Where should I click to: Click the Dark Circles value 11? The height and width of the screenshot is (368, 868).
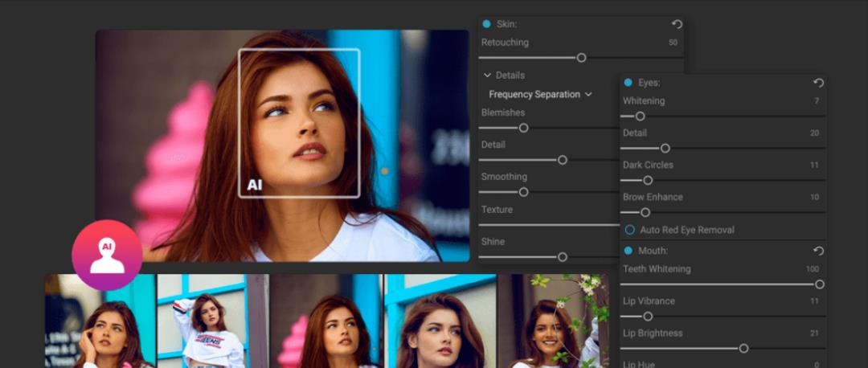click(x=814, y=166)
